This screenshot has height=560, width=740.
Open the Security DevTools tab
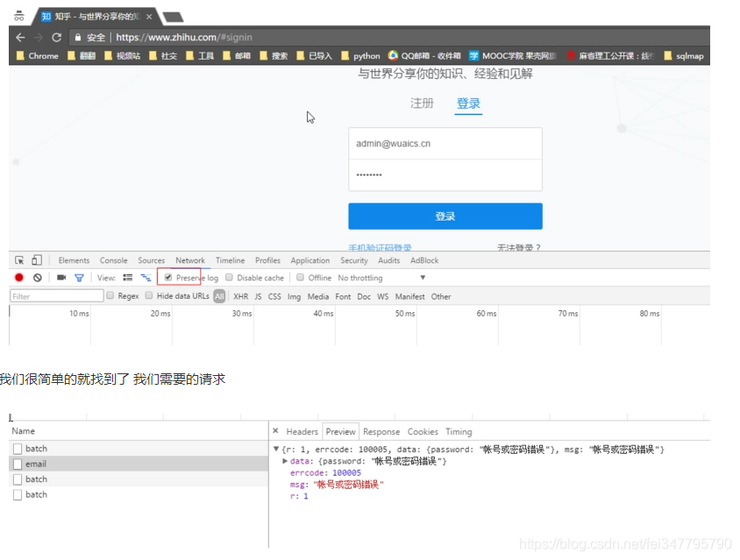[x=354, y=260]
